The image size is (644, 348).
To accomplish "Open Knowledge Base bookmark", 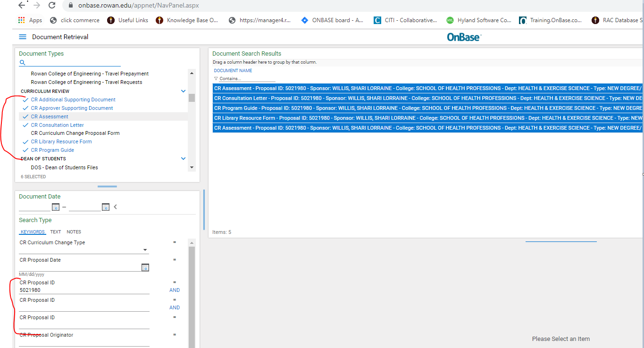I will pyautogui.click(x=187, y=20).
